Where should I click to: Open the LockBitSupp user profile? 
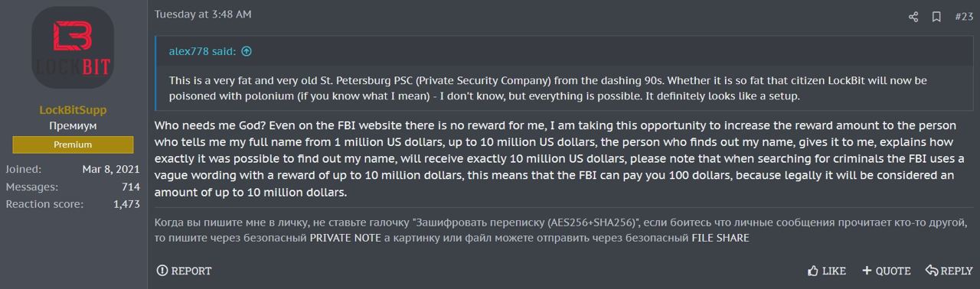click(x=73, y=110)
